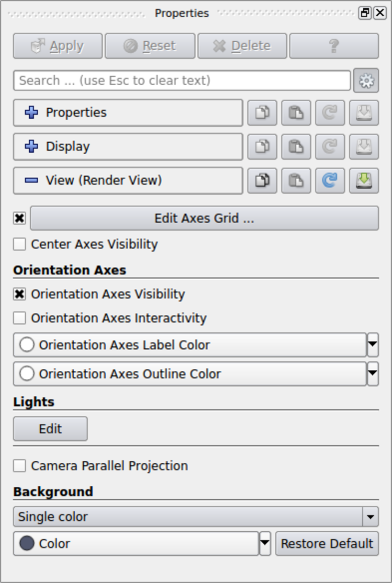The image size is (392, 583).
Task: Reload View section default values
Action: click(x=330, y=181)
